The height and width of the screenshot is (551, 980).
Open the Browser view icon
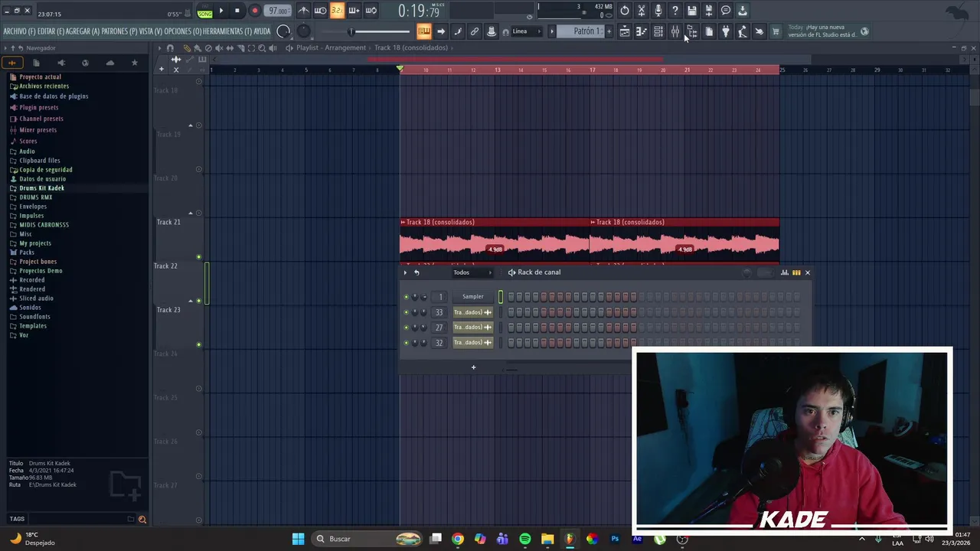click(692, 31)
